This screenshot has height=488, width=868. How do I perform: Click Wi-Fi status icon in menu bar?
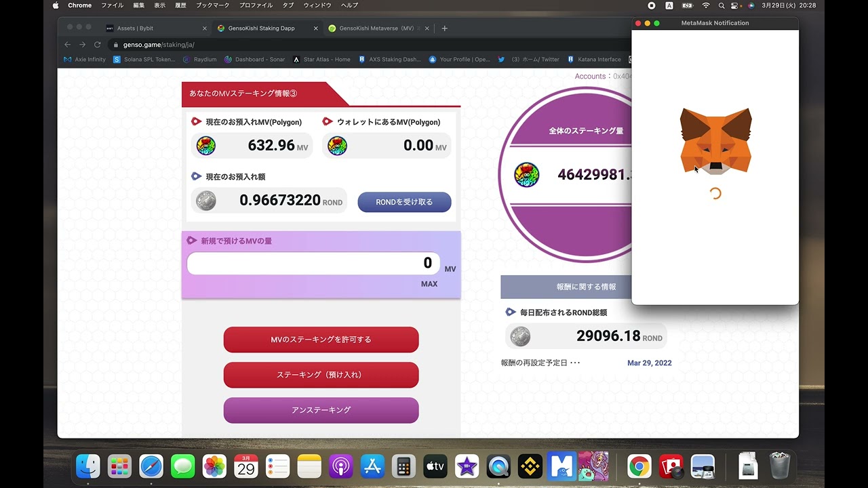click(705, 5)
